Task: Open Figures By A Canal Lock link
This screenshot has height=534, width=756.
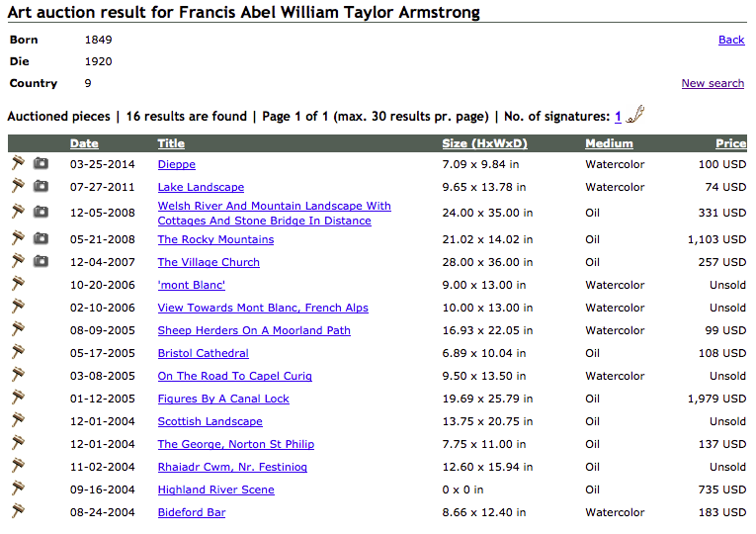Action: [223, 399]
